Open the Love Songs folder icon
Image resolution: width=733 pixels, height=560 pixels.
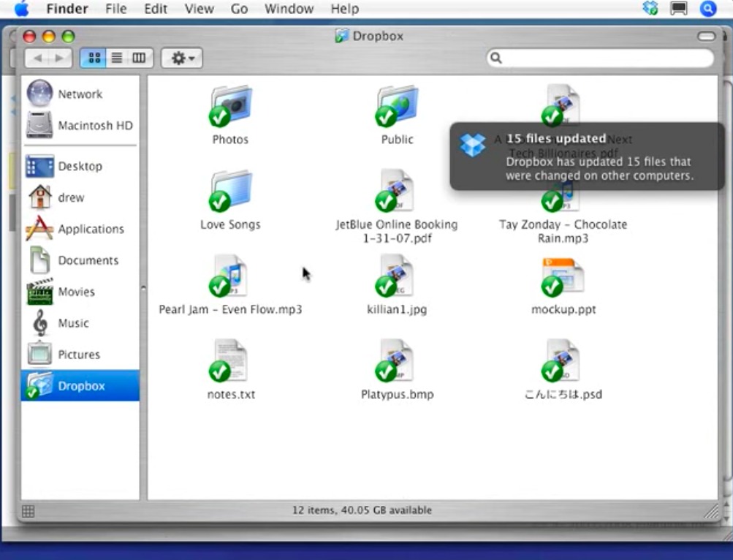tap(230, 190)
